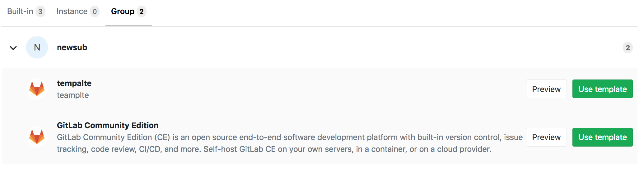This screenshot has width=644, height=169.
Task: Click the Built-in tab count badge
Action: tap(40, 12)
